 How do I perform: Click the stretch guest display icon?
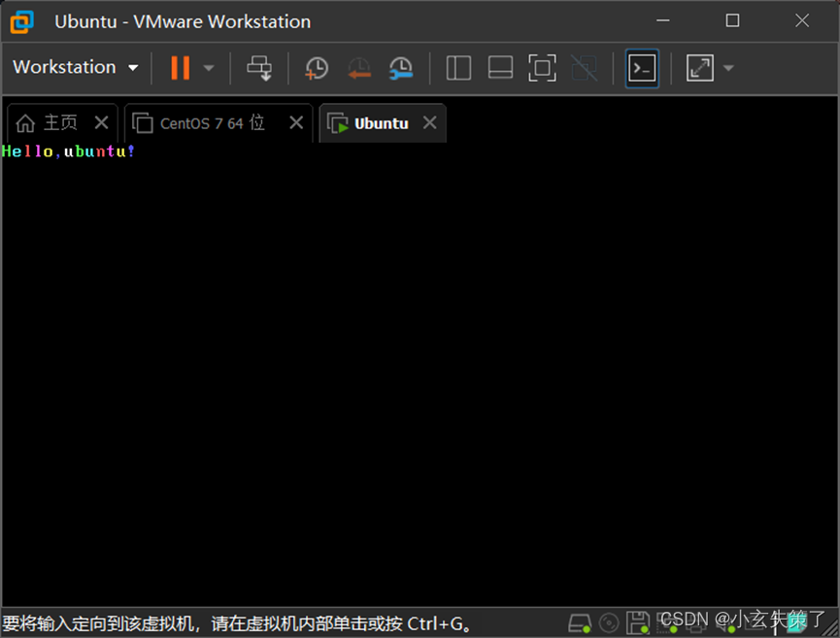(699, 68)
